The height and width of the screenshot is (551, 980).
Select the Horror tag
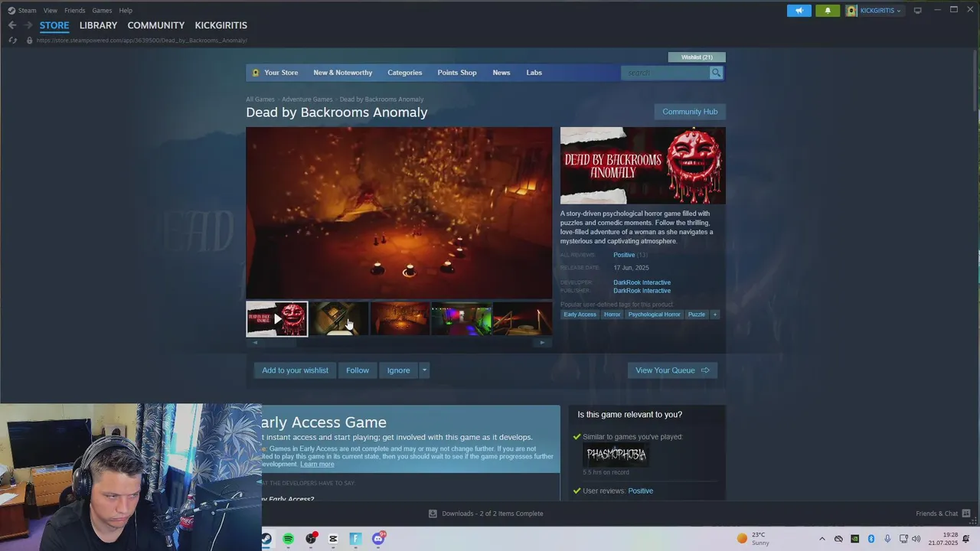tap(612, 315)
